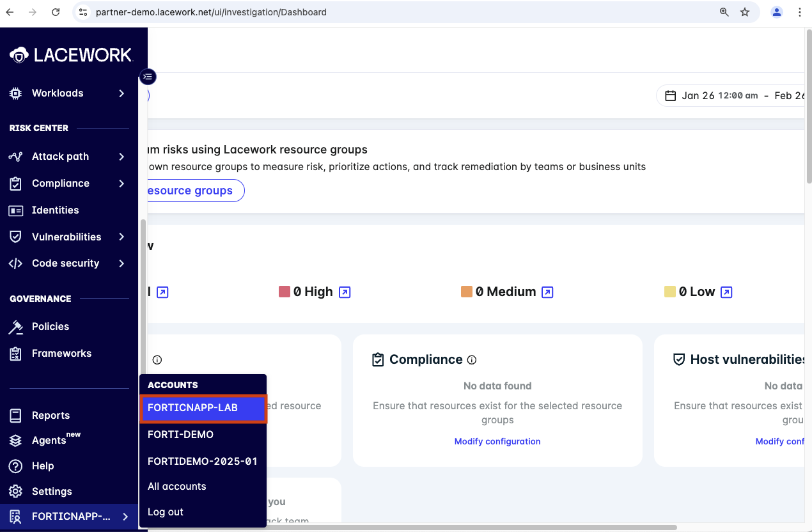This screenshot has width=812, height=532.
Task: Click the Attack path graph icon
Action: (x=15, y=157)
